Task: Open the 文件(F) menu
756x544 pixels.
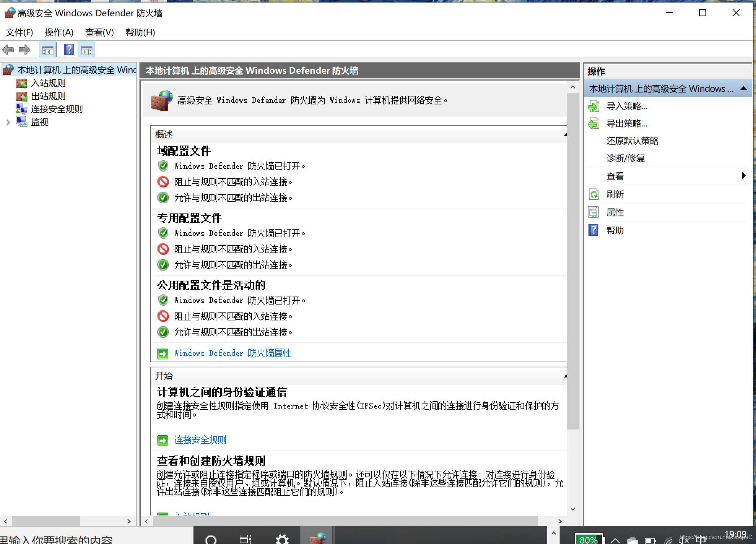Action: click(x=19, y=33)
